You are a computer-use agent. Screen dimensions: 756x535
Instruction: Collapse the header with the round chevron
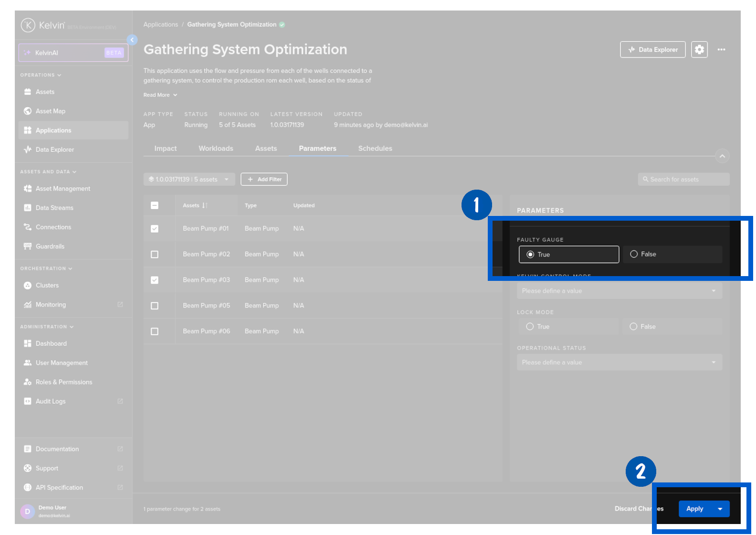click(x=722, y=156)
